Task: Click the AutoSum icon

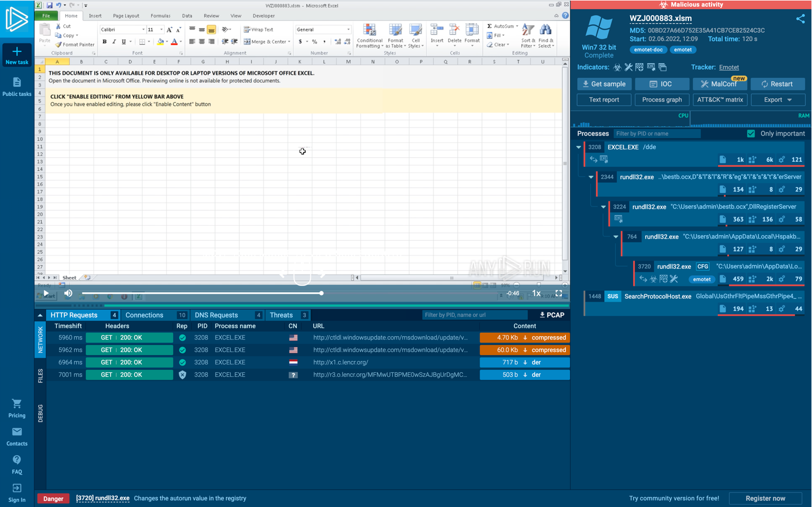Action: 490,26
